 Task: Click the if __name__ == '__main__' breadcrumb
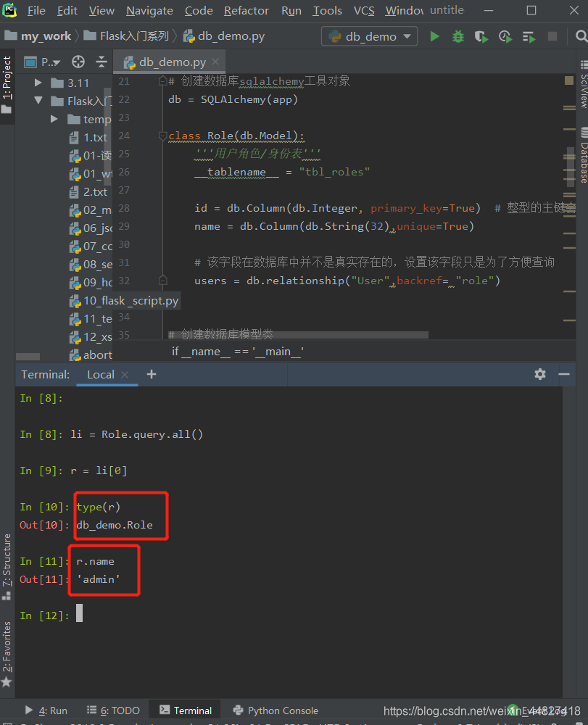click(238, 352)
